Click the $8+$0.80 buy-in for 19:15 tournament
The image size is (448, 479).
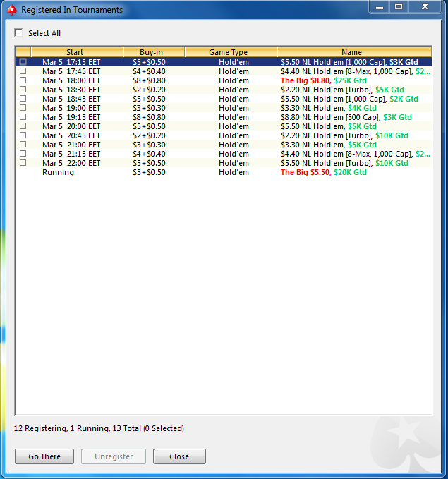pos(149,117)
